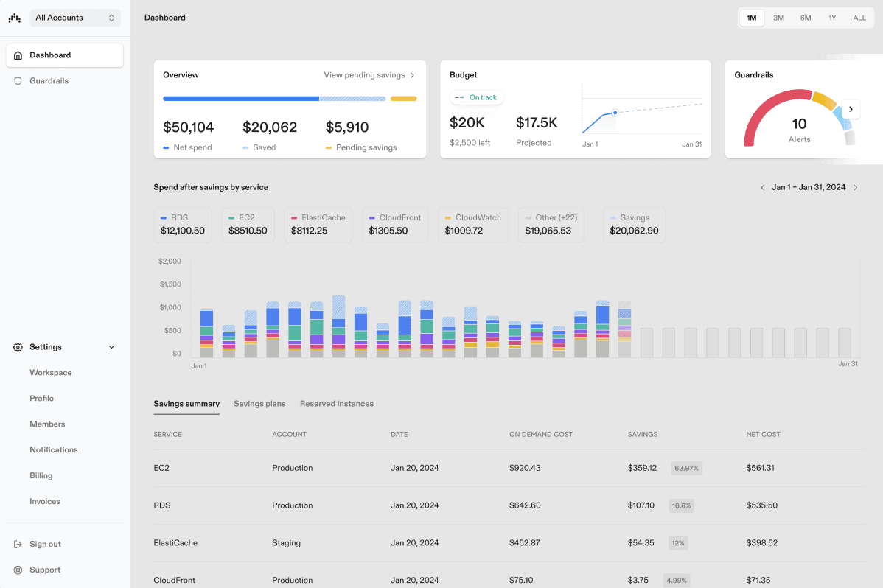Click the Settings gear icon
This screenshot has width=883, height=588.
coord(18,347)
